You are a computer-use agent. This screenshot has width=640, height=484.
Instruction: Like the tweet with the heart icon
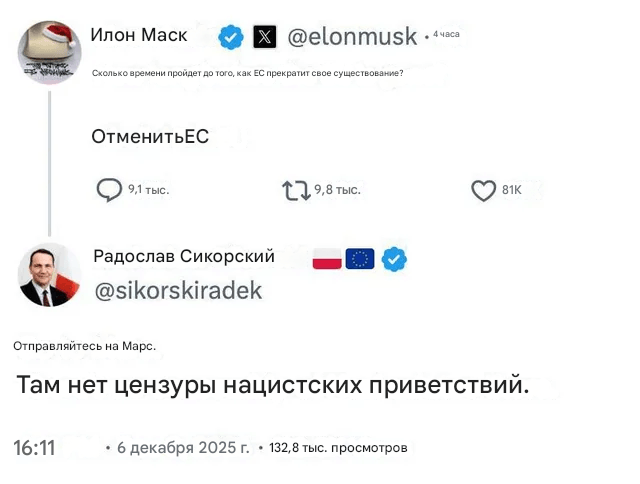483,190
